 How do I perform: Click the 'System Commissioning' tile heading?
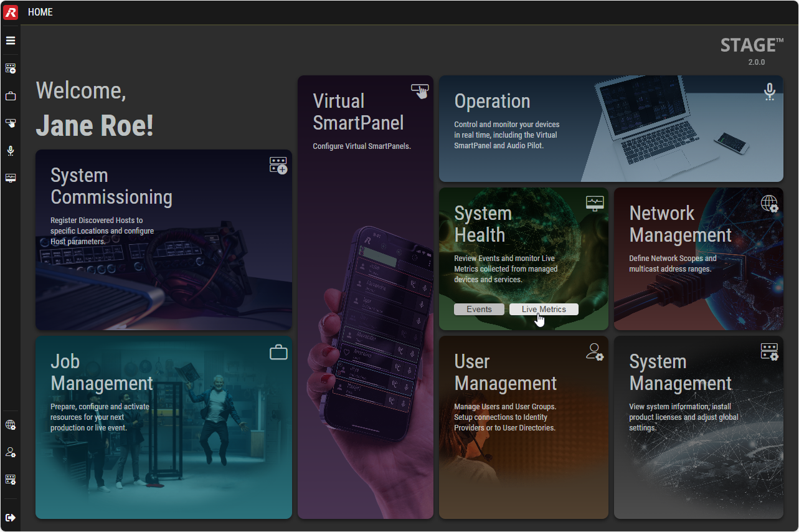pos(111,186)
